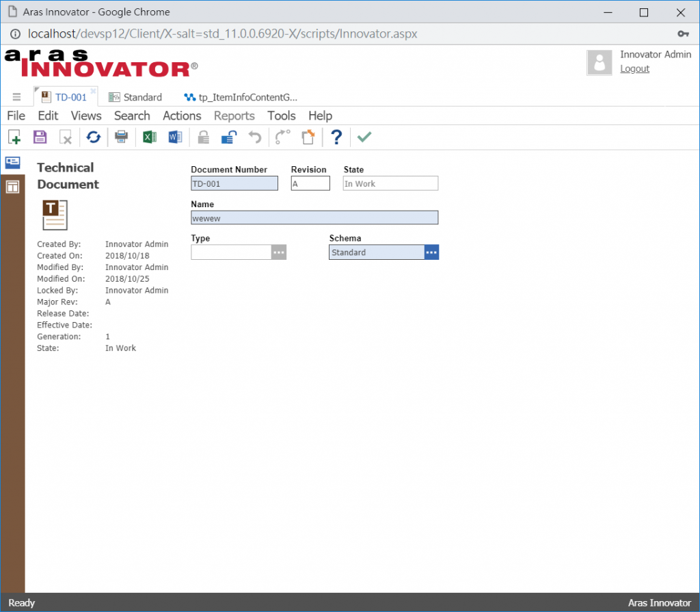Open the Edit menu

point(48,116)
